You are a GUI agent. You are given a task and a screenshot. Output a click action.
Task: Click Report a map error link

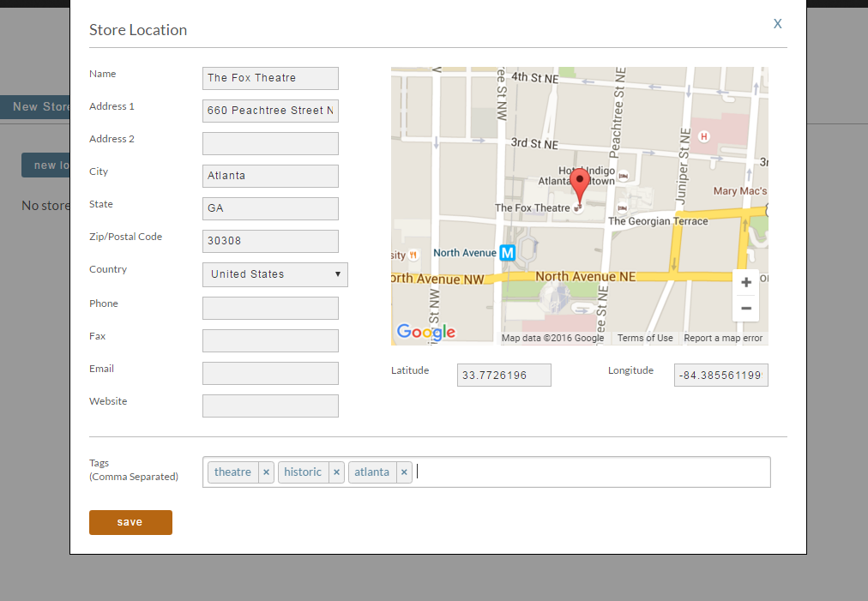(x=723, y=338)
